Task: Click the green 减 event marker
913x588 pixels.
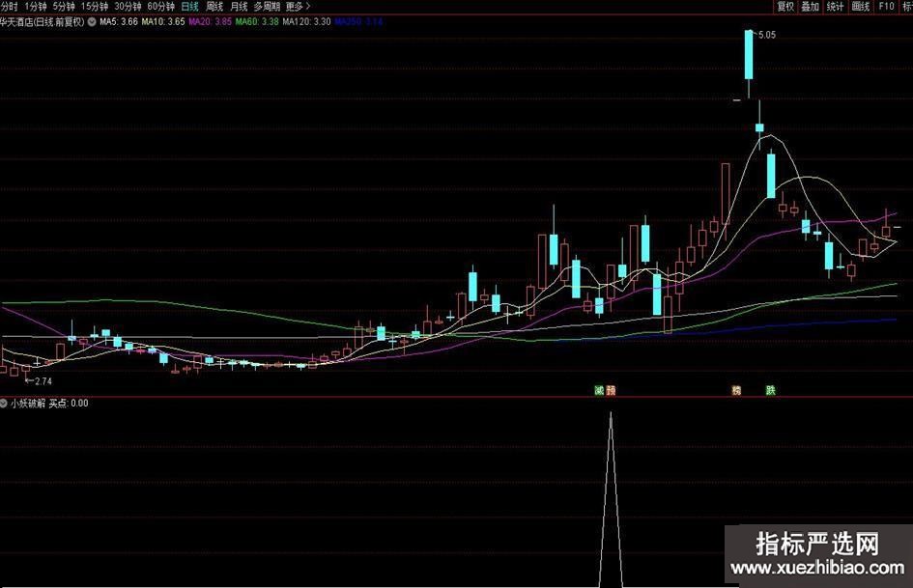Action: [x=599, y=391]
